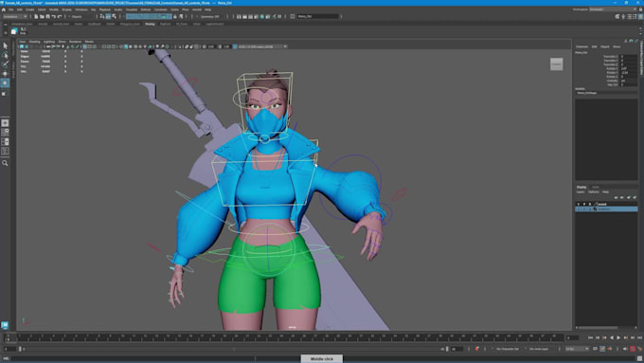
Task: Open the frames-per-second dropdown
Action: (577, 349)
